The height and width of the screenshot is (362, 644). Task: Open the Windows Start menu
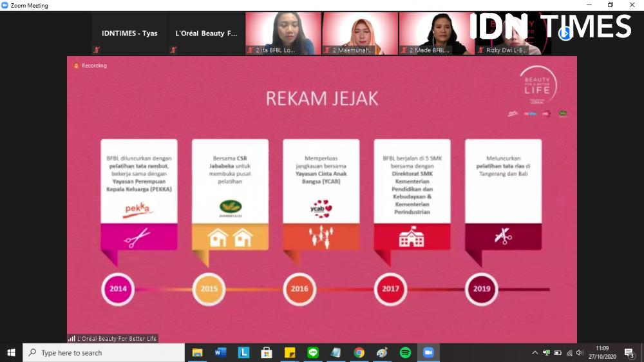coord(11,352)
